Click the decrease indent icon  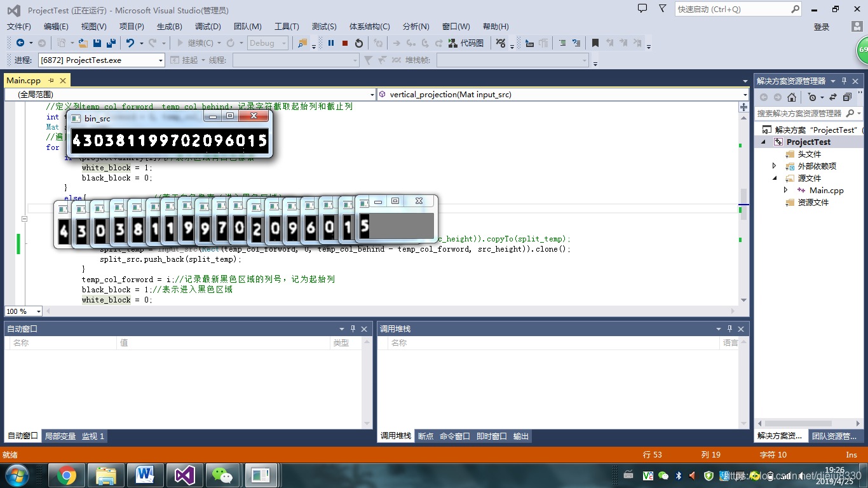(562, 43)
